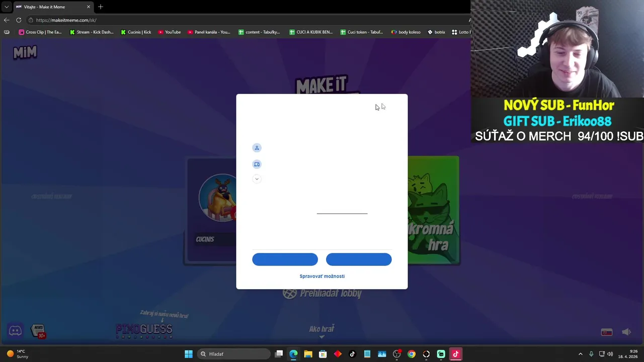The height and width of the screenshot is (362, 644).
Task: Click the right blue consent button
Action: coord(359,259)
